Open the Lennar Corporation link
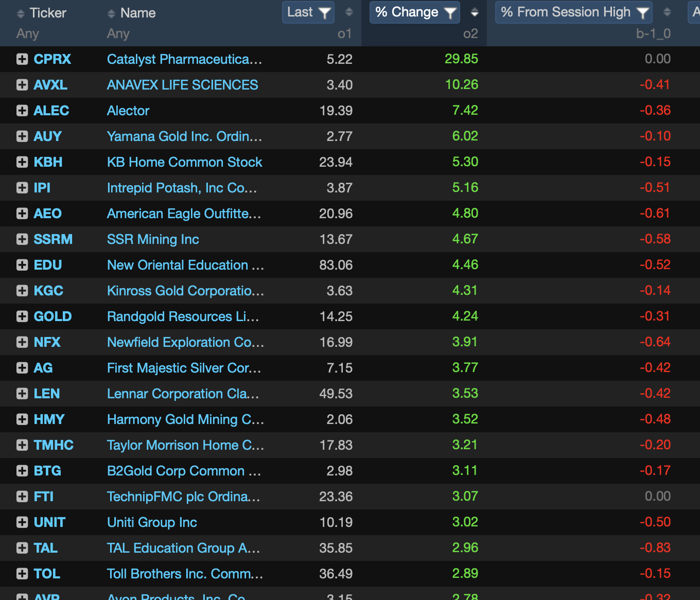 pyautogui.click(x=183, y=394)
